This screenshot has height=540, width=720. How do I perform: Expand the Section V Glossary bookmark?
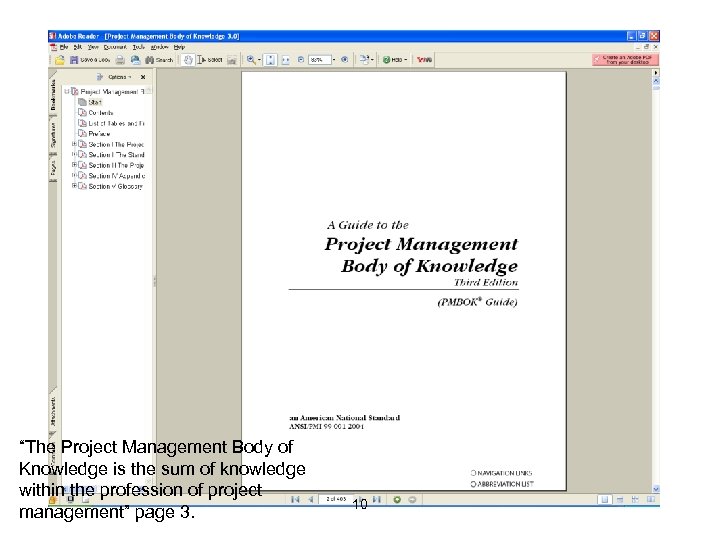click(74, 186)
